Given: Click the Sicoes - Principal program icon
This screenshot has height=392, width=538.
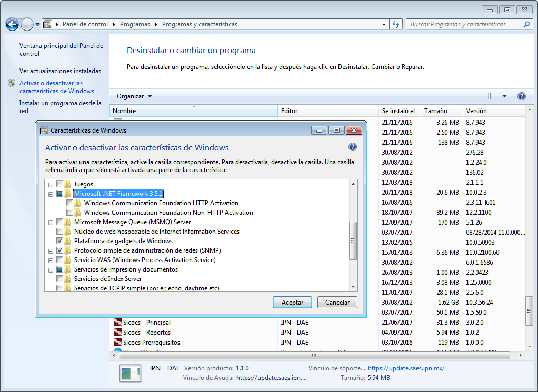Looking at the screenshot, I should pos(117,323).
